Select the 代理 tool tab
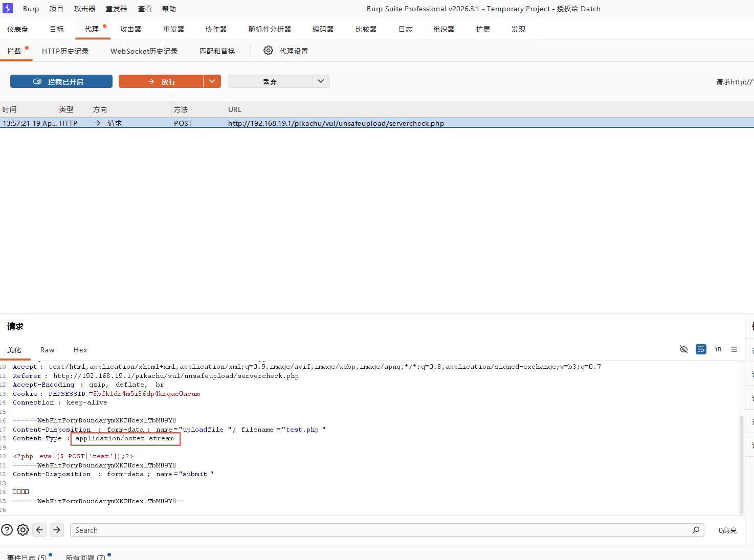 click(92, 29)
